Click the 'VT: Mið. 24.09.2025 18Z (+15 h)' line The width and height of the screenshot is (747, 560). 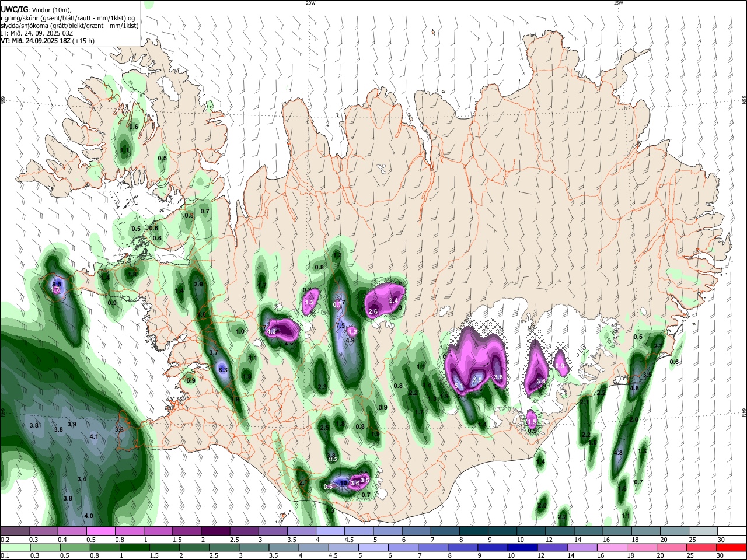(x=48, y=41)
